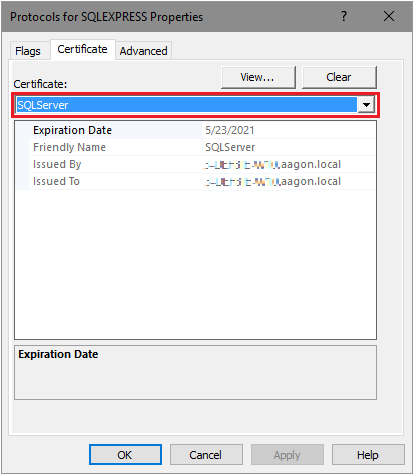
Task: Select the Issued By property row
Action: 196,164
